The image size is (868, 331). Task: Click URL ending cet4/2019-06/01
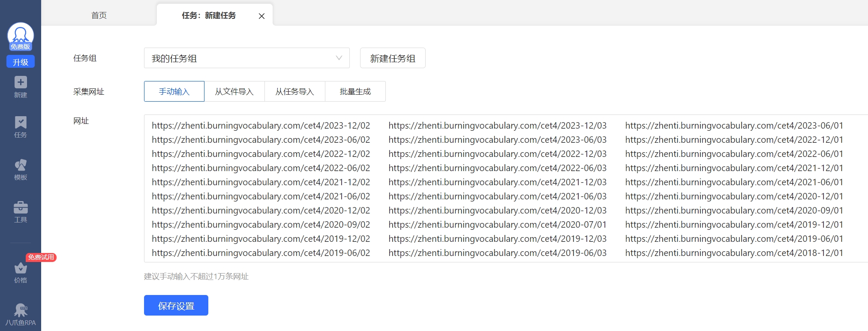[734, 239]
